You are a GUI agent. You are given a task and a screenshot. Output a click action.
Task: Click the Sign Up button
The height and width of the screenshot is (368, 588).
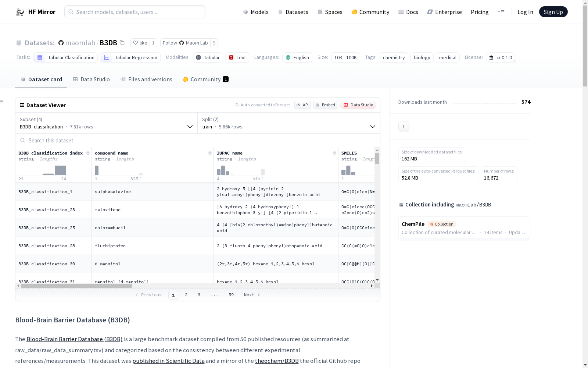coord(553,12)
